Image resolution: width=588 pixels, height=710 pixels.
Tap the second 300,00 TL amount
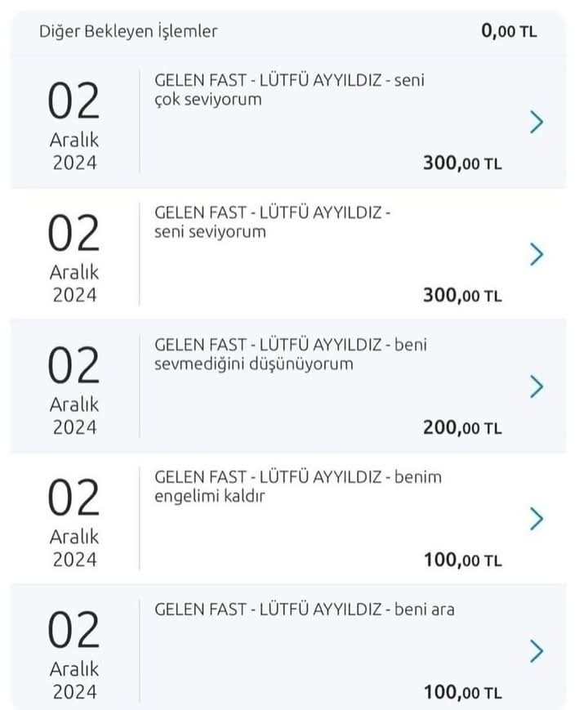[x=462, y=295]
